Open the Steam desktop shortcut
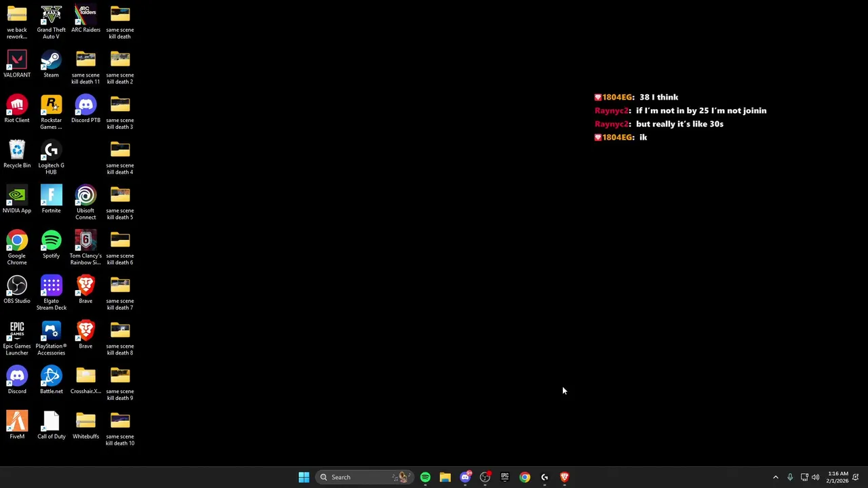Screen dimensions: 868x488 [51, 64]
